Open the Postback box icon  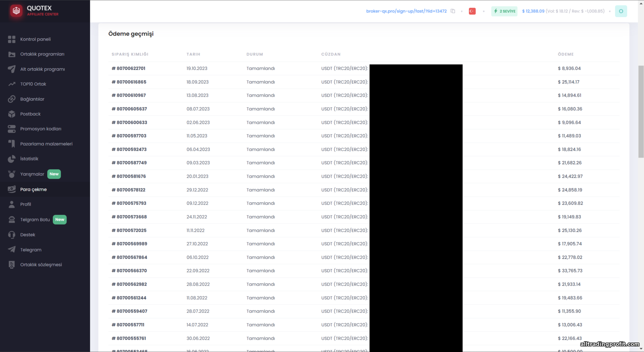(x=12, y=114)
